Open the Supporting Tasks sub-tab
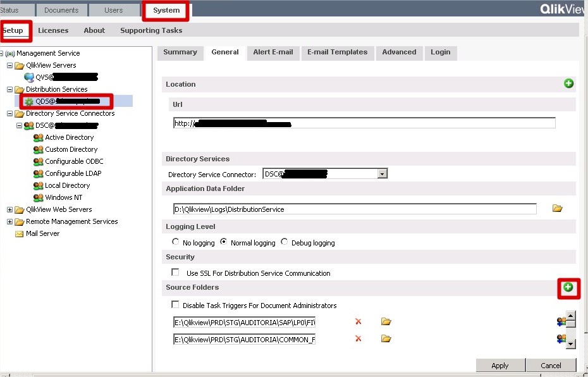This screenshot has height=377, width=588. point(151,30)
